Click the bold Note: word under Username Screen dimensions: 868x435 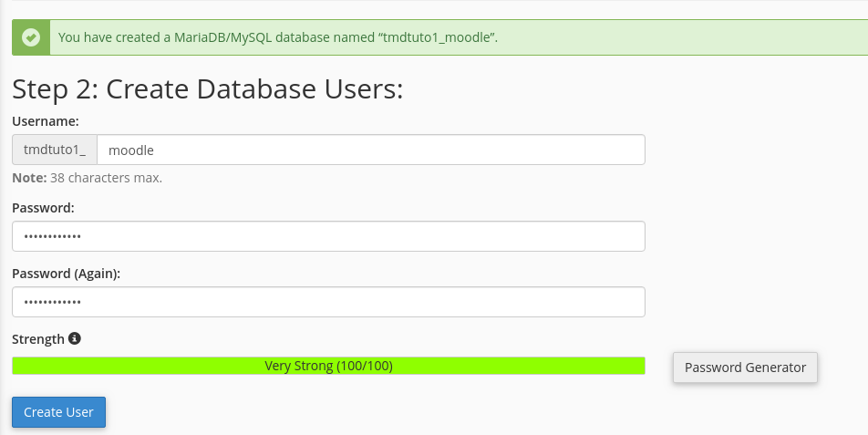[x=29, y=178]
